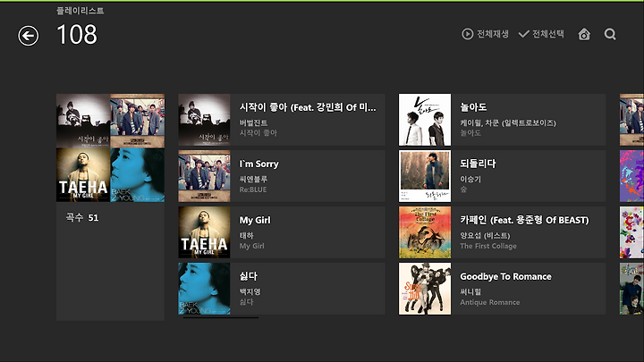Choose the 싫다 track by 백지영

(x=282, y=289)
